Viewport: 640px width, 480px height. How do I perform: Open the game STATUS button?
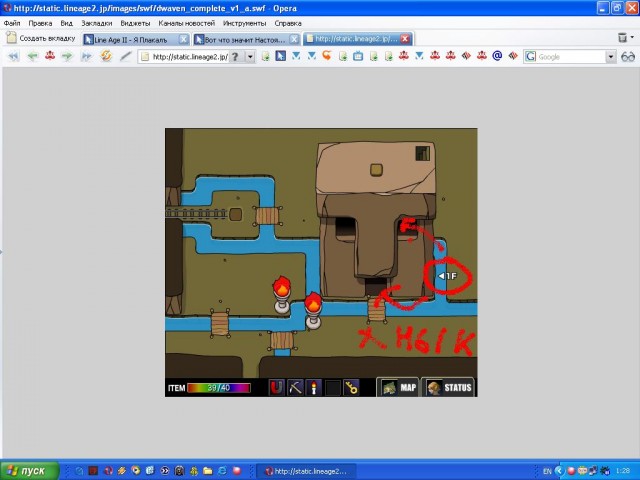pos(448,387)
